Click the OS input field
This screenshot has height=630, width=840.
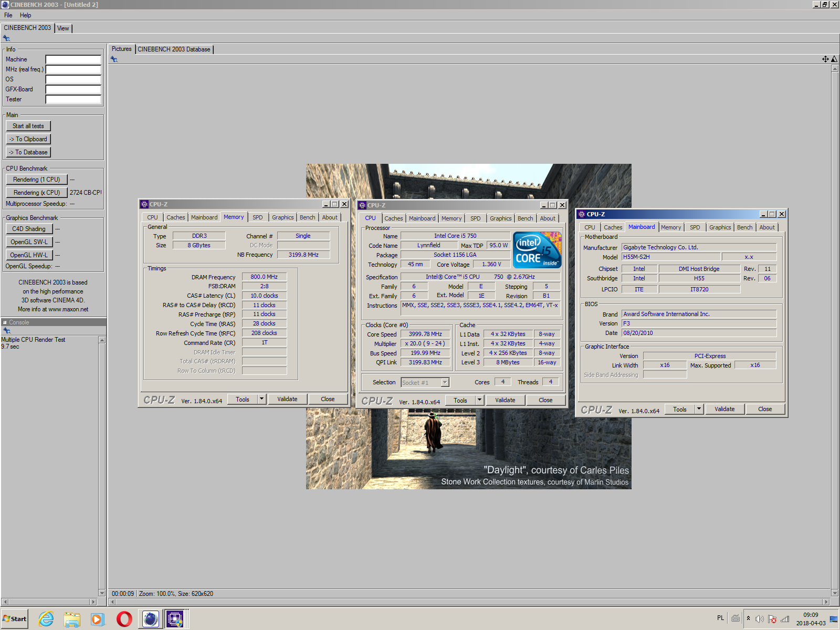(73, 79)
